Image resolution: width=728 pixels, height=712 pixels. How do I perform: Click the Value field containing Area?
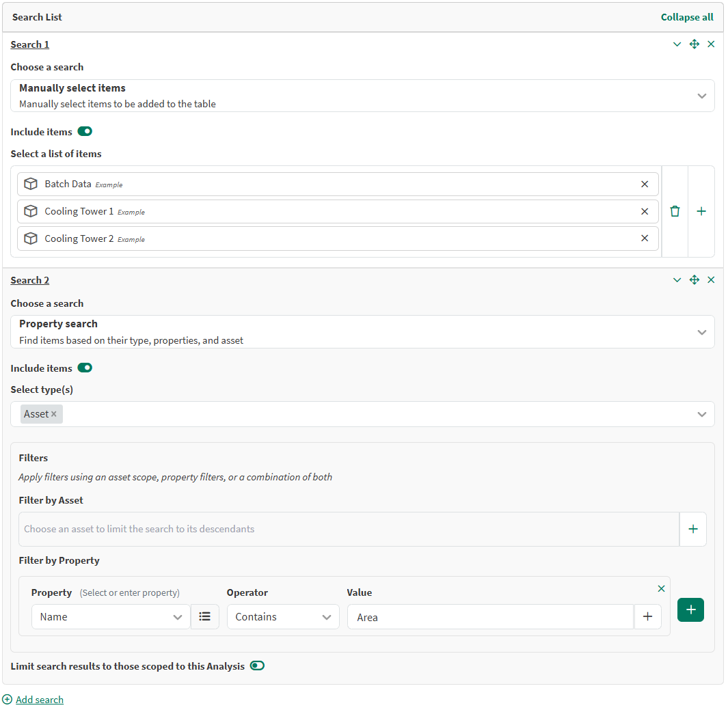[x=489, y=617]
